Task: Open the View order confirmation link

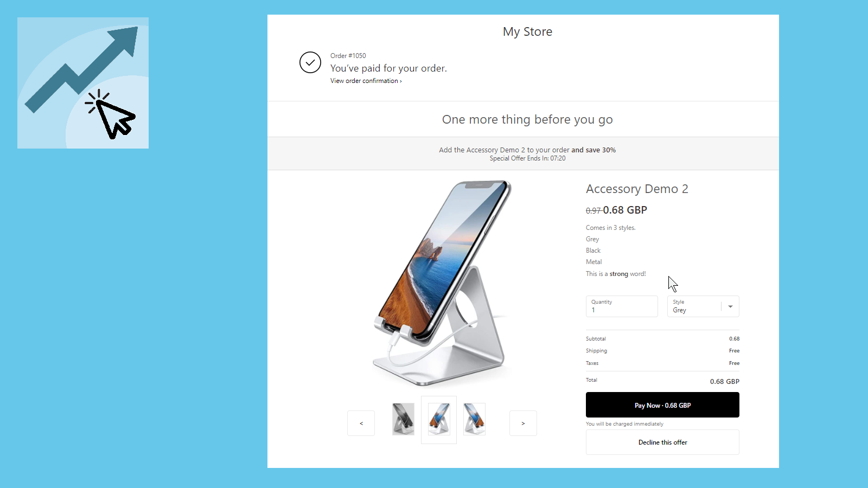Action: click(366, 81)
